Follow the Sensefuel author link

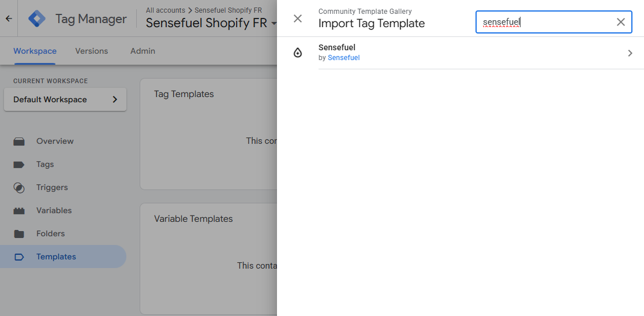343,58
